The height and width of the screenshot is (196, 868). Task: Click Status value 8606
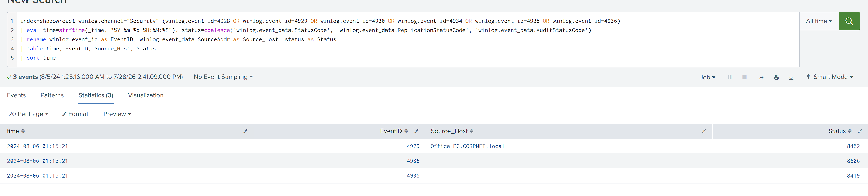[853, 161]
